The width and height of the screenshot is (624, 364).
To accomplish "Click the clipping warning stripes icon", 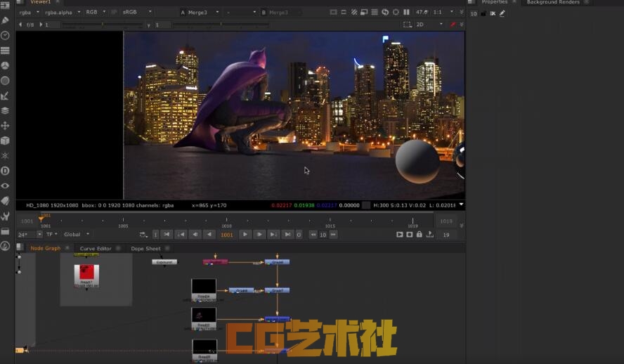I will (353, 13).
